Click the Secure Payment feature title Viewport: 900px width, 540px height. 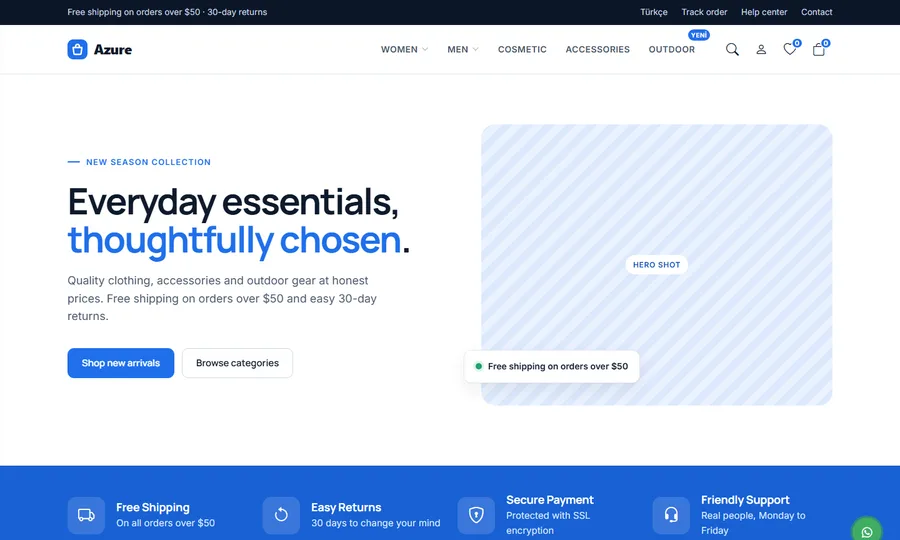coord(550,500)
